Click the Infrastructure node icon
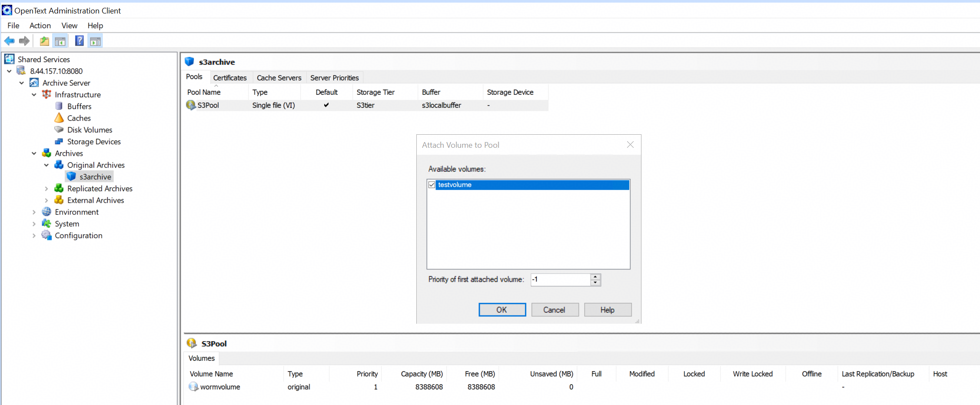980x405 pixels. coord(47,94)
